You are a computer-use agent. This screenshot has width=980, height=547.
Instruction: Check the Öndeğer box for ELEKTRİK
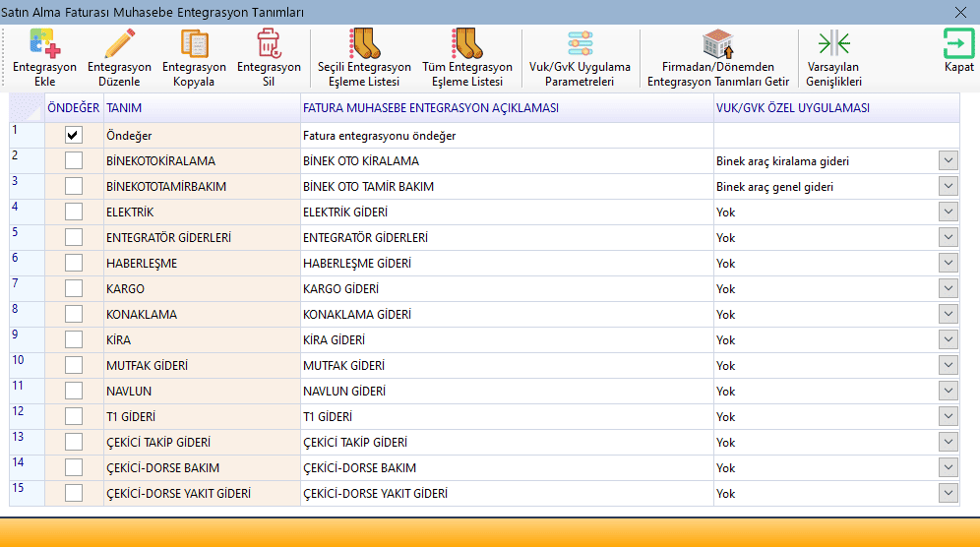click(x=74, y=212)
